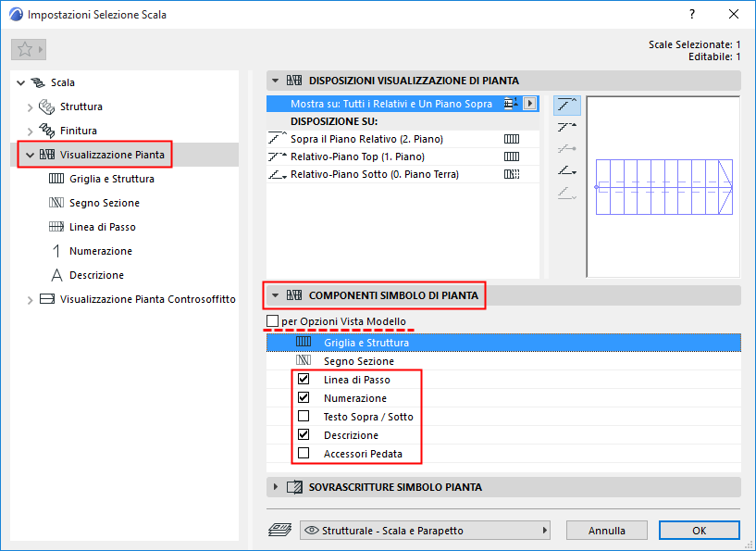Image resolution: width=756 pixels, height=551 pixels.
Task: Uncheck the Descrizione checkbox
Action: [304, 434]
